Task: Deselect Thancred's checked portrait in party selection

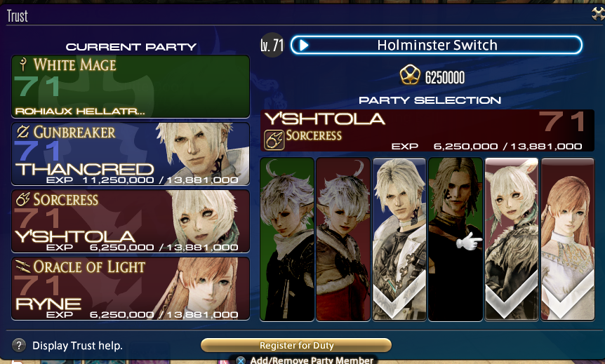Action: [399, 239]
